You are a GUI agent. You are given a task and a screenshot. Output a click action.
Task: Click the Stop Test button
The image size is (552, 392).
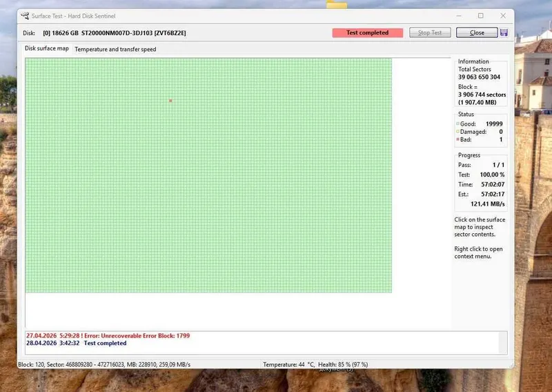pyautogui.click(x=430, y=32)
